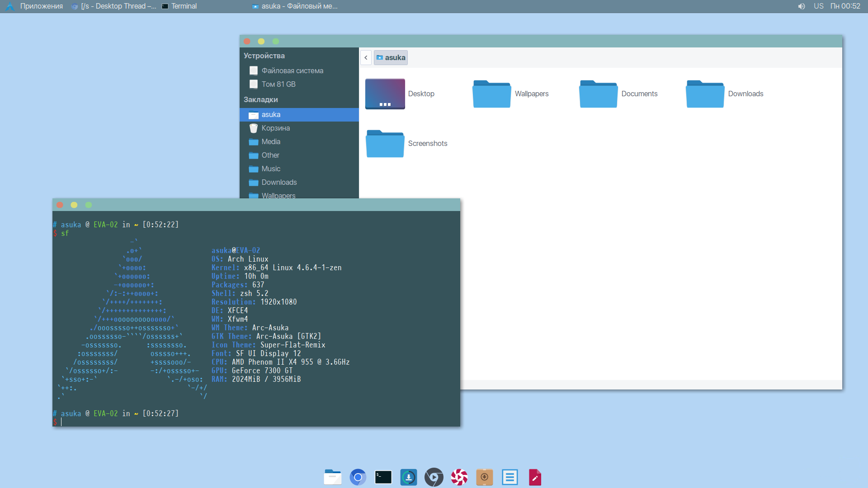Select the Screenshots folder

385,144
